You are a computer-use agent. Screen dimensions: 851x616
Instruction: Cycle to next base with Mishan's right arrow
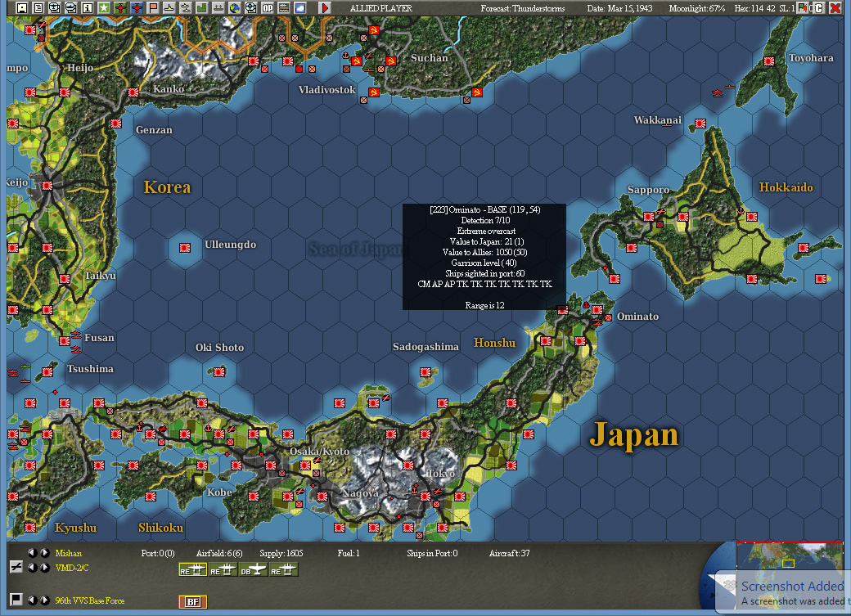coord(43,552)
